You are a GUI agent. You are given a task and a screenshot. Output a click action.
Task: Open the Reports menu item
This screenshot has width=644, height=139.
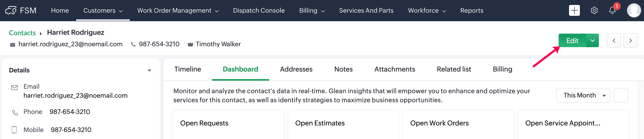click(x=471, y=11)
